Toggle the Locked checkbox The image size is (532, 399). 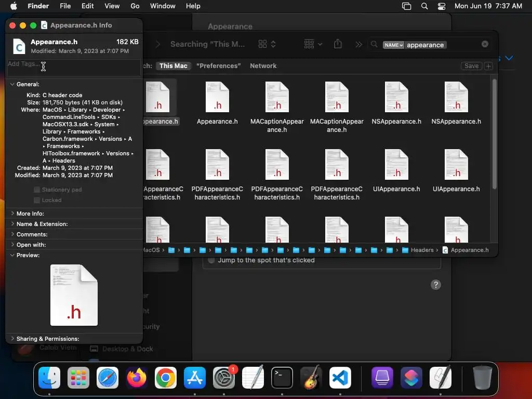click(x=37, y=200)
